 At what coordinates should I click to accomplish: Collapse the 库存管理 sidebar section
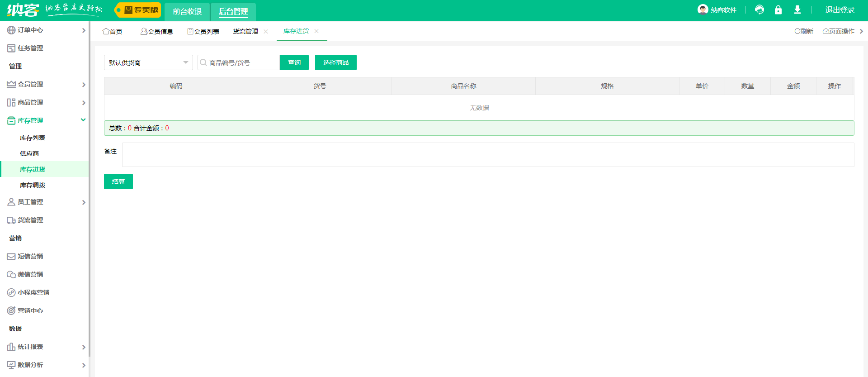45,120
